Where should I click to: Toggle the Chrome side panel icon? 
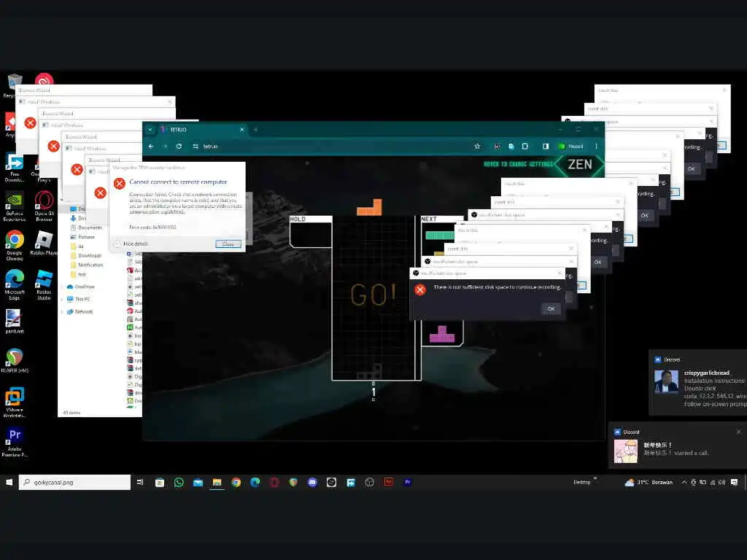[546, 146]
